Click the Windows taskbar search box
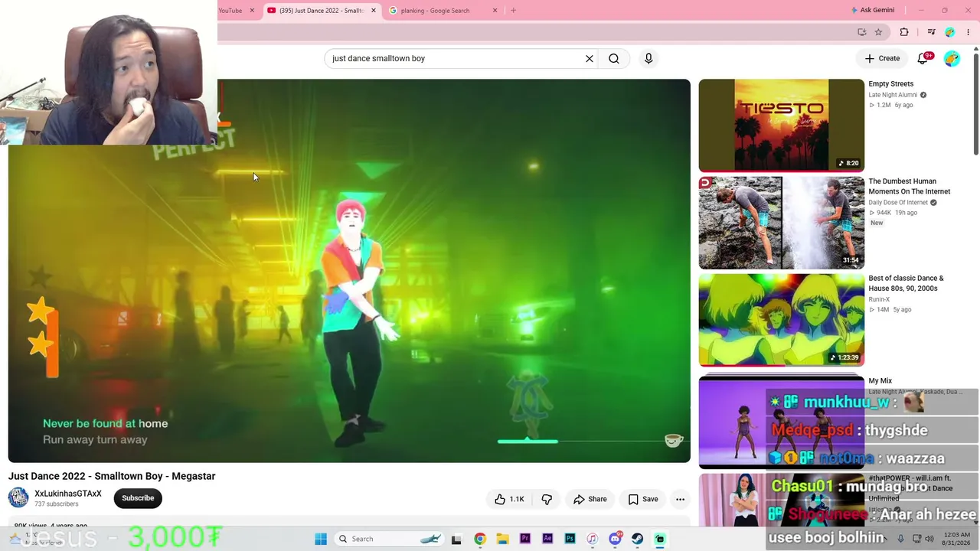This screenshot has height=551, width=980. 390,539
